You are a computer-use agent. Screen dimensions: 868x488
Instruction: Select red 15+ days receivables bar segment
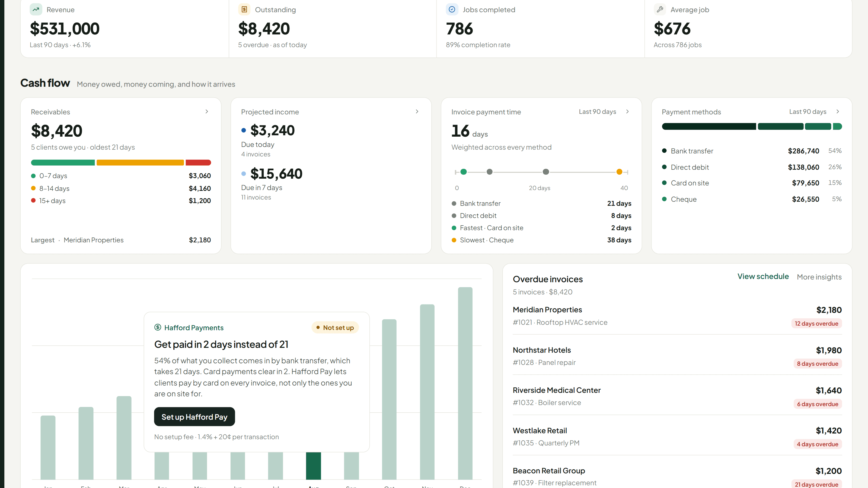click(x=198, y=163)
